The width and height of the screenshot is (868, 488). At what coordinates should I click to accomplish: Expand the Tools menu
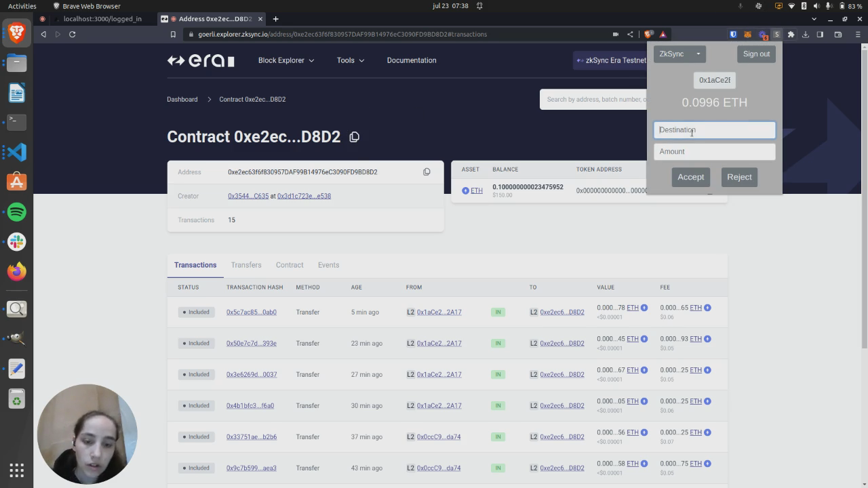351,60
